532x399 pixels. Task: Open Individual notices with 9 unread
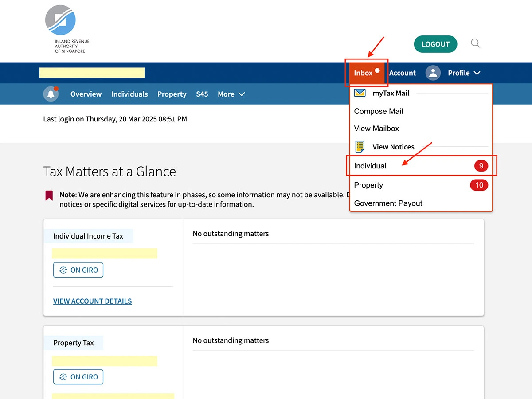pos(370,166)
